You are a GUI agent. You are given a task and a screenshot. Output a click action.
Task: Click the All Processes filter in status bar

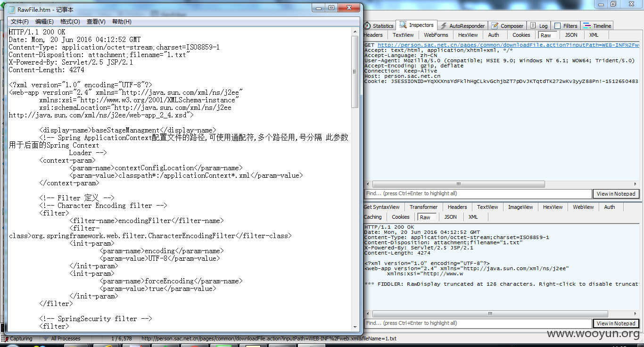point(61,339)
